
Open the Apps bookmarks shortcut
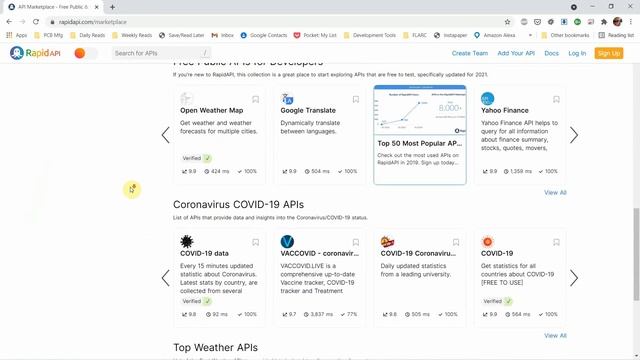17,35
